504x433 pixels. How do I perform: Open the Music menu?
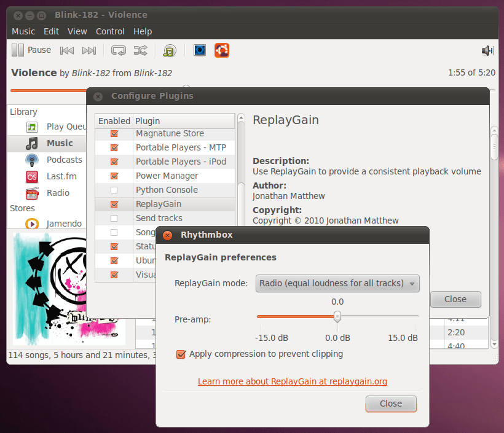click(x=23, y=31)
